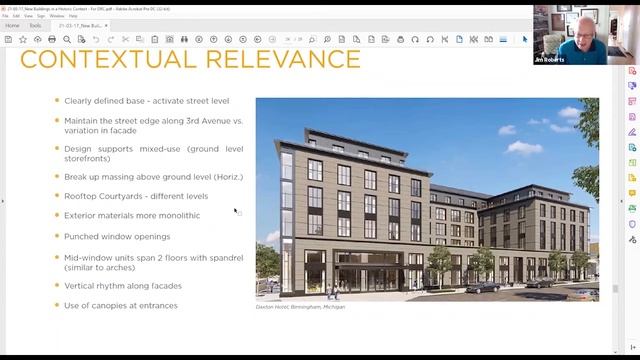640x360 pixels.
Task: Click the single page view icon
Action: click(x=459, y=39)
